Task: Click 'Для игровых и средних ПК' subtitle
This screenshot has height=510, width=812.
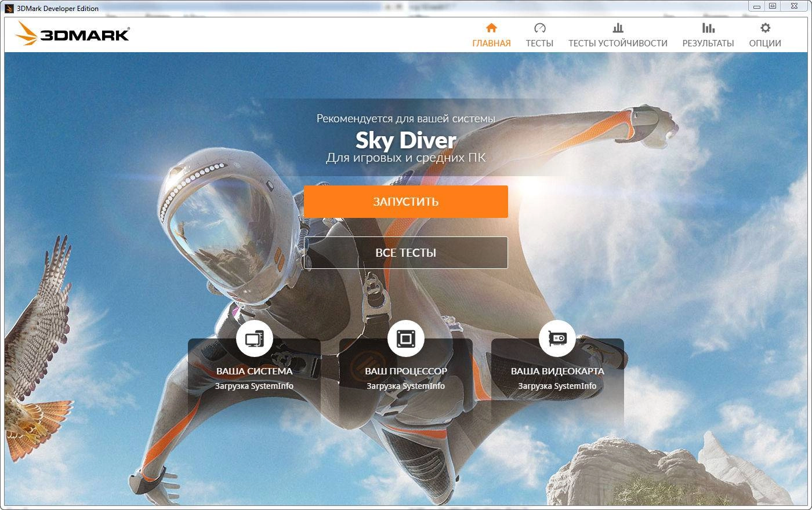Action: click(406, 158)
